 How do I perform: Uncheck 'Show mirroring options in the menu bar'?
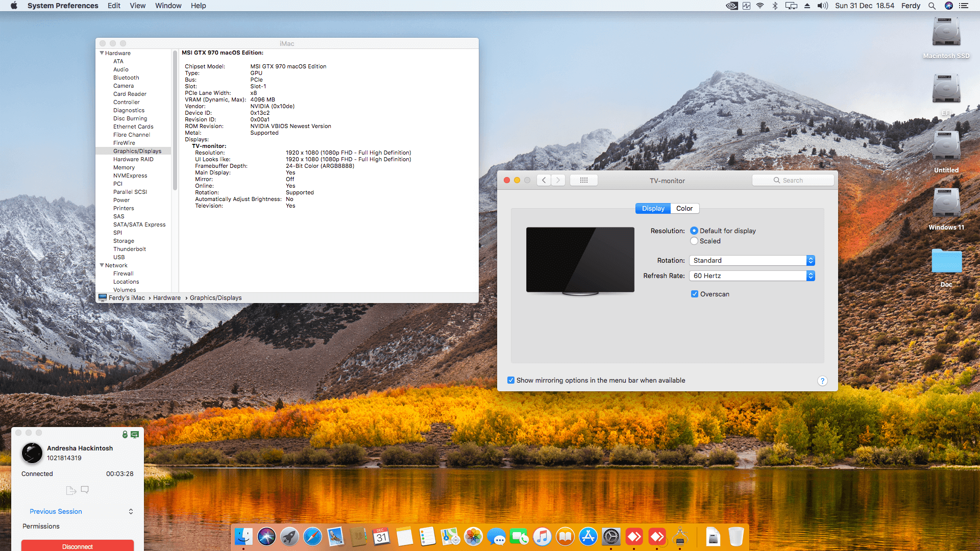click(x=511, y=380)
